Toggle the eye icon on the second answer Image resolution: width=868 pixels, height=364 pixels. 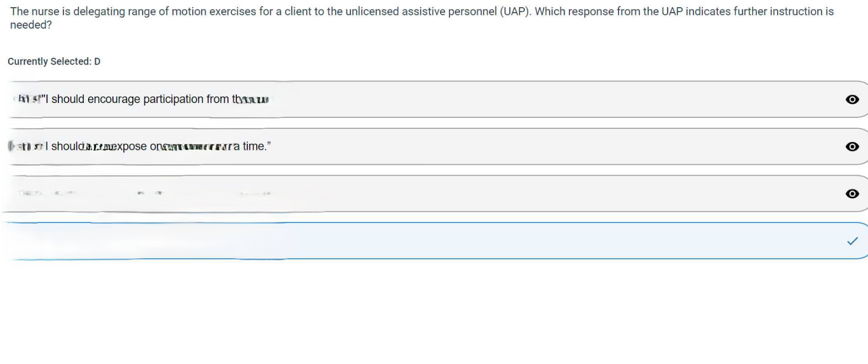click(x=852, y=146)
